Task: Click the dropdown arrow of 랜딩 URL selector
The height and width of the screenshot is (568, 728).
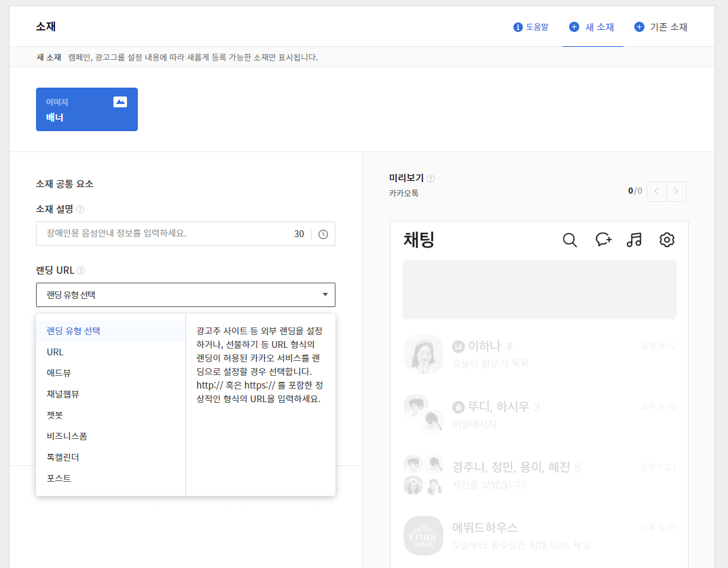Action: [x=325, y=294]
